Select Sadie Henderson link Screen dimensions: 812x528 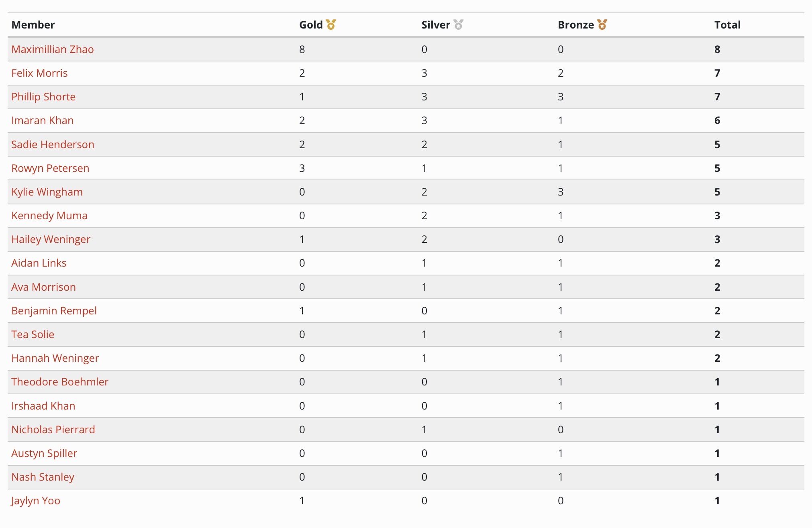53,145
